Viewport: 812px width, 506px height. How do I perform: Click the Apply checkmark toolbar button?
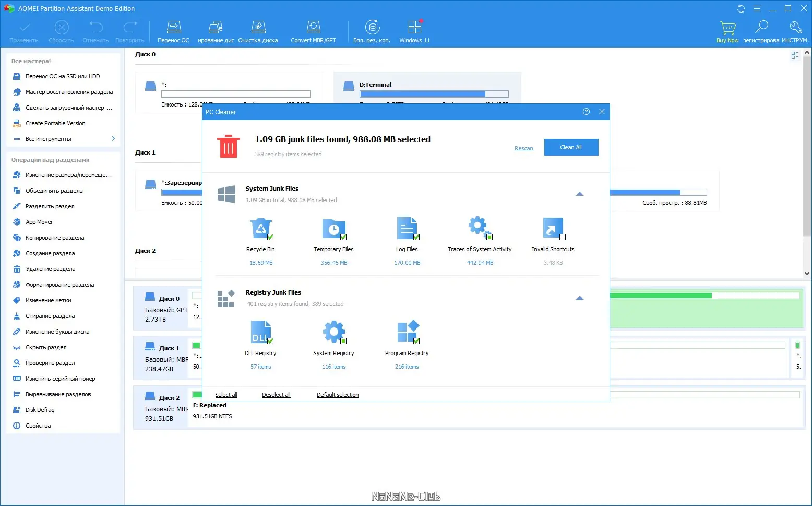pos(24,32)
